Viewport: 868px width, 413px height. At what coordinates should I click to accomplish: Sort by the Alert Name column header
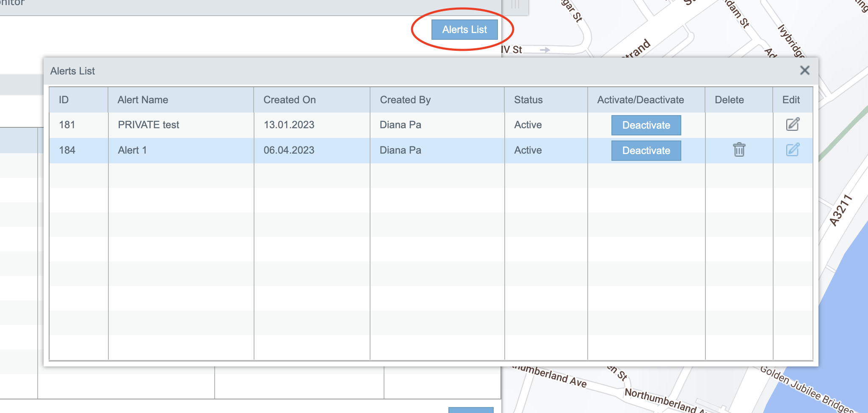tap(143, 100)
